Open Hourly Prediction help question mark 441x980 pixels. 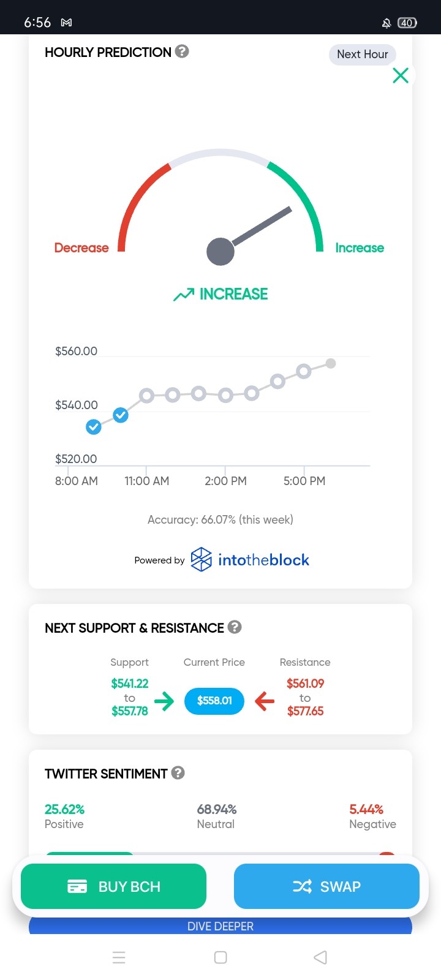[x=182, y=51]
